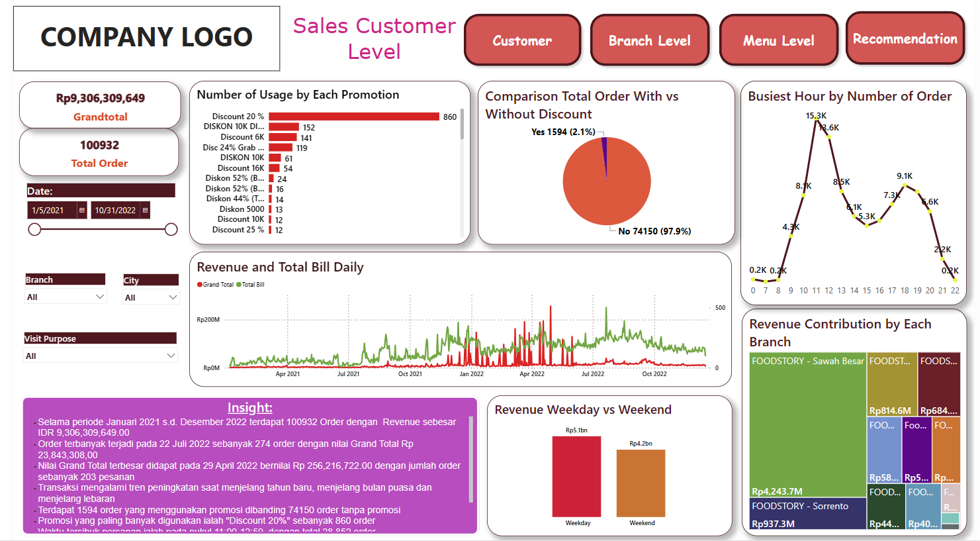The width and height of the screenshot is (980, 541).
Task: Click the Recommendation button
Action: [905, 39]
